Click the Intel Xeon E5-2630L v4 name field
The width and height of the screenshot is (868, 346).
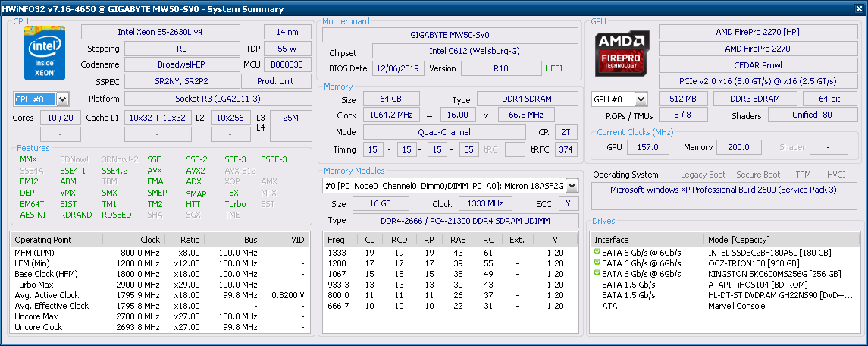(161, 32)
